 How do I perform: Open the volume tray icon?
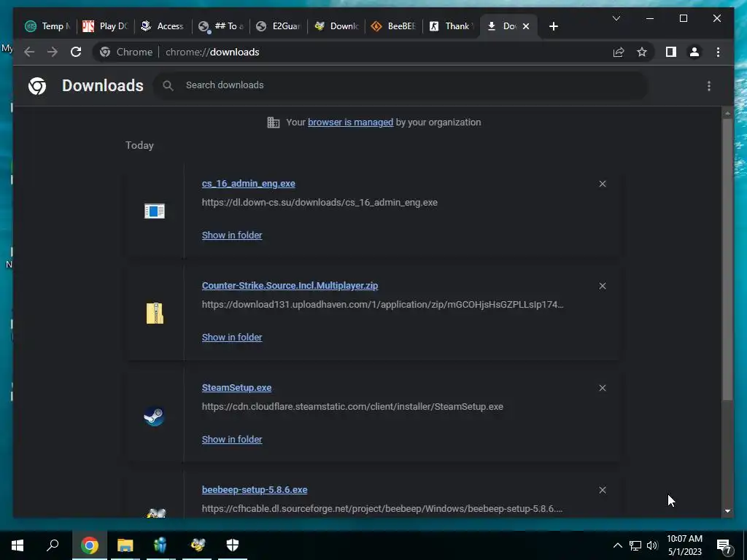(x=652, y=545)
